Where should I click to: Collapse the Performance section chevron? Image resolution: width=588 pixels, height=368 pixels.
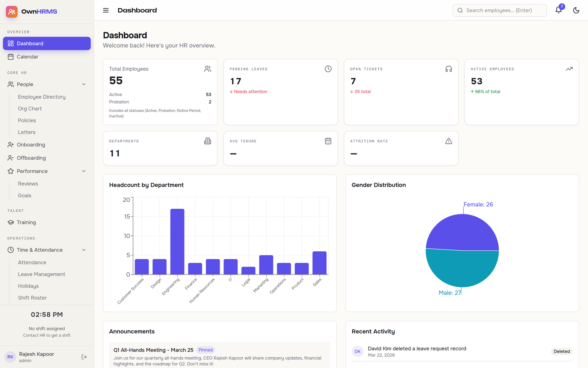click(84, 171)
